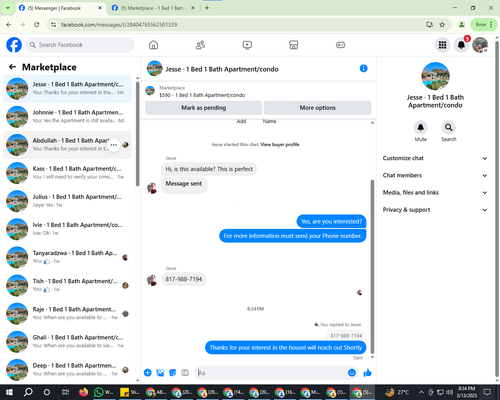Open the Gaming icon in top navigation

point(340,45)
